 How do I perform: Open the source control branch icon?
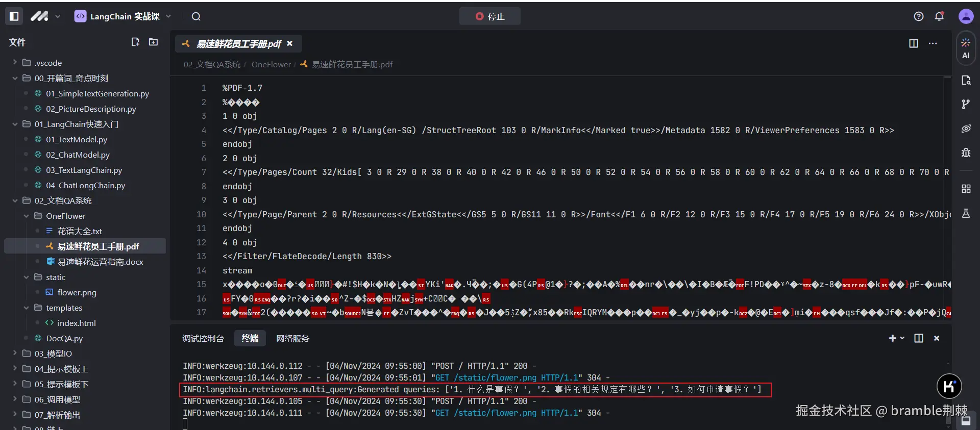[966, 104]
